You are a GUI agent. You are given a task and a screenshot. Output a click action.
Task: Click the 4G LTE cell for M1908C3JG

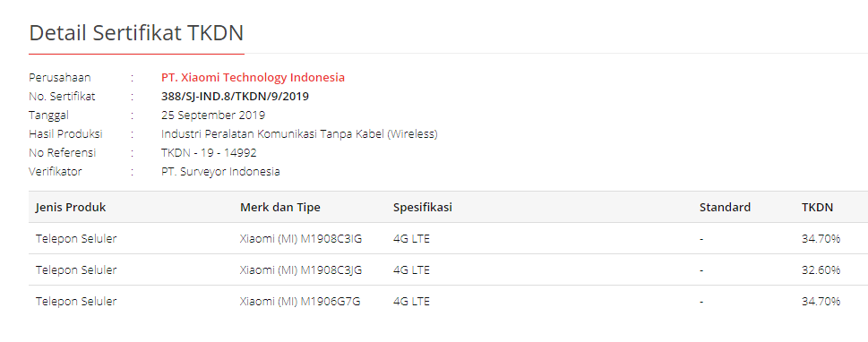(411, 270)
